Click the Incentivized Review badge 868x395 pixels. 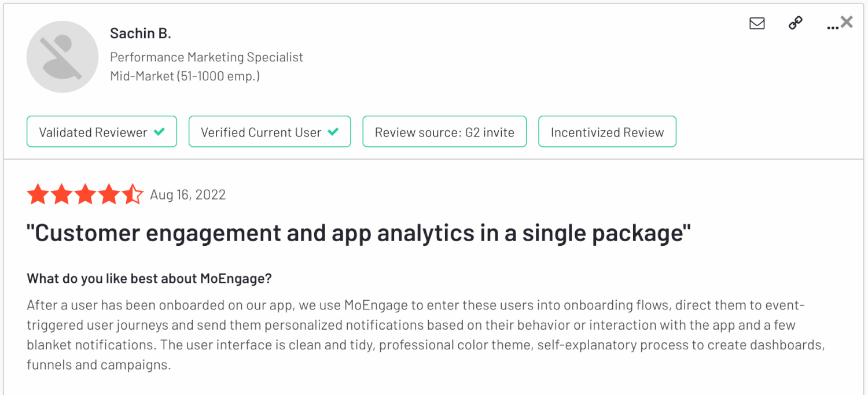point(607,132)
